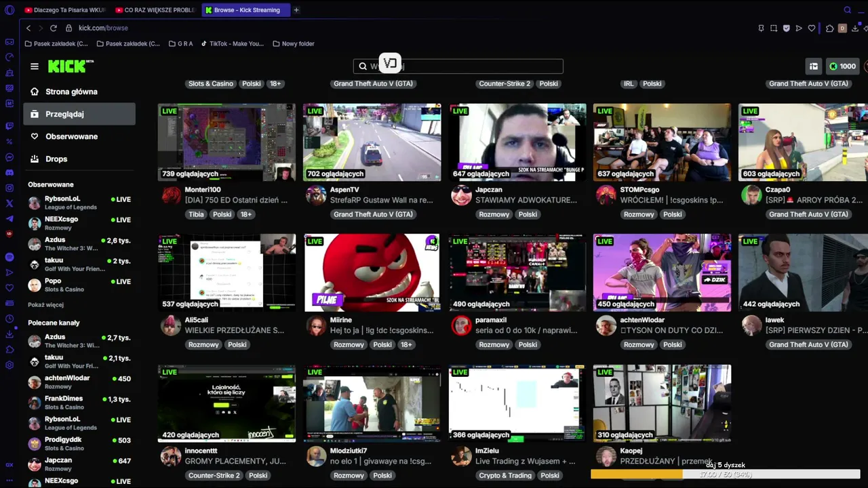Open Telegram in the browser sidebar
868x488 pixels.
(9, 219)
